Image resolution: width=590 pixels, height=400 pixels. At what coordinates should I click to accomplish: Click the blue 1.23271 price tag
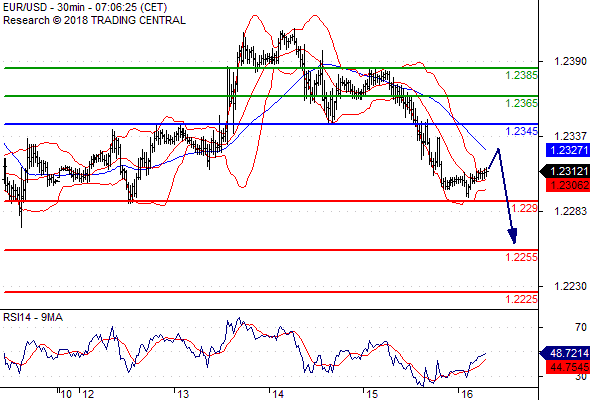568,150
